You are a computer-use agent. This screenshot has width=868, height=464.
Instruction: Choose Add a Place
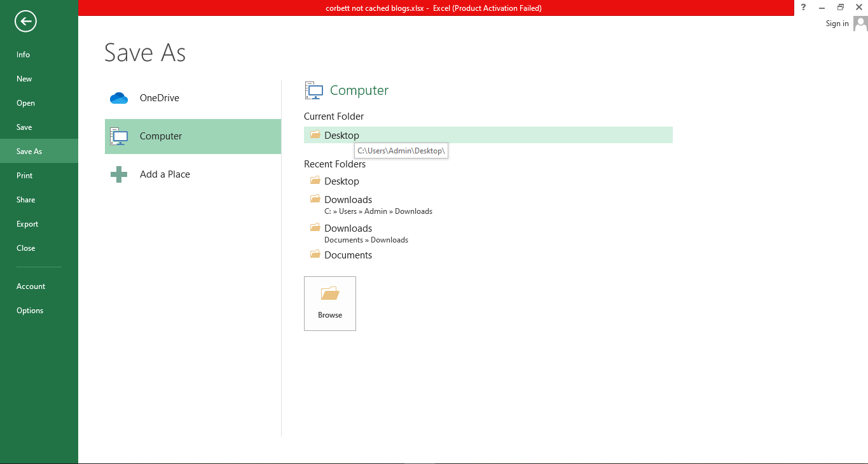point(193,174)
